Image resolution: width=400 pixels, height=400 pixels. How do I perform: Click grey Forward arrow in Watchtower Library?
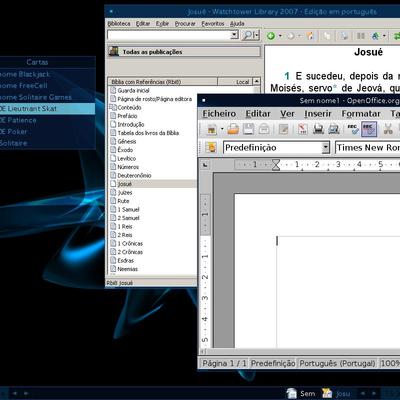tap(291, 36)
